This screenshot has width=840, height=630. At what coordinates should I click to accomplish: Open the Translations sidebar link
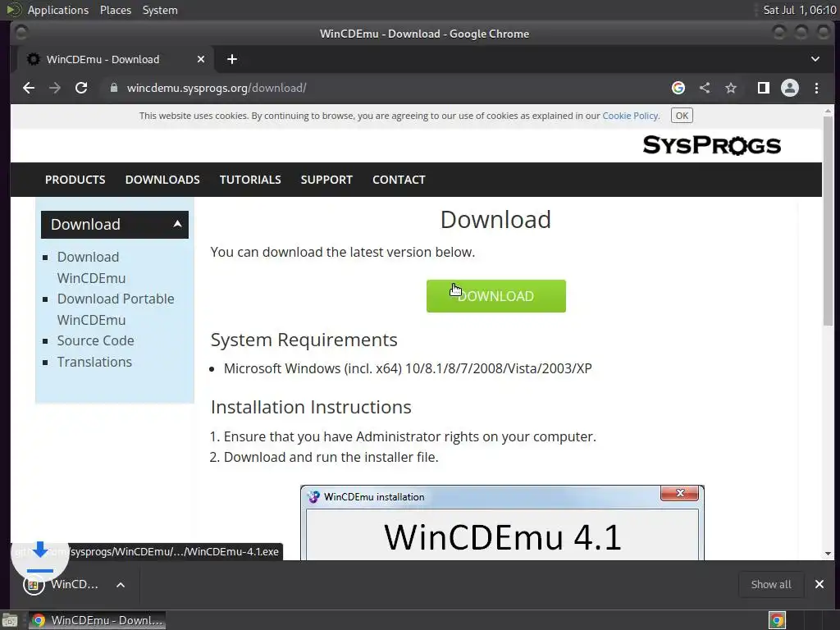tap(94, 362)
